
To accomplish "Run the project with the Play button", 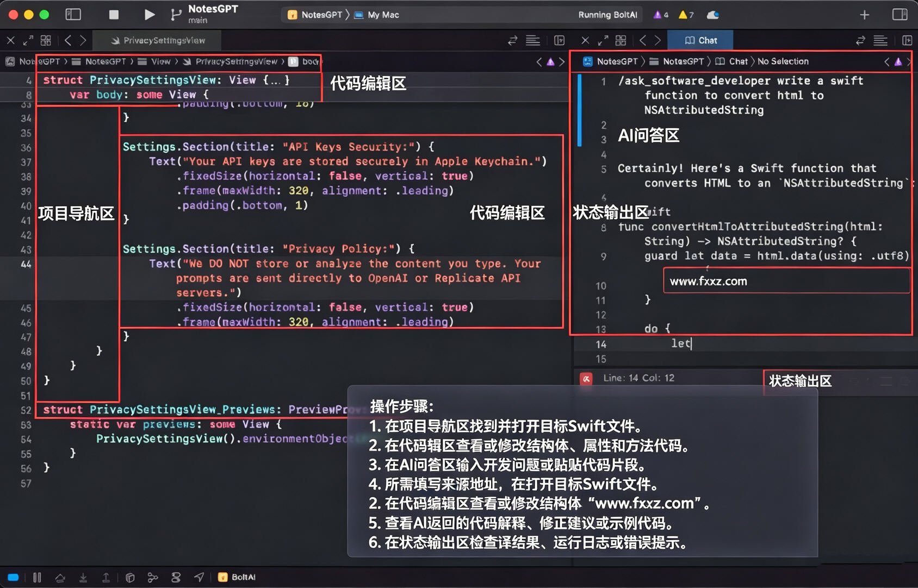I will 150,15.
